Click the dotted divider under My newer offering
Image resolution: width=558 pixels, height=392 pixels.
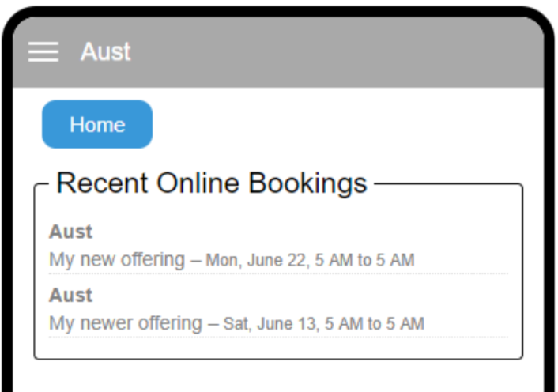pyautogui.click(x=277, y=337)
